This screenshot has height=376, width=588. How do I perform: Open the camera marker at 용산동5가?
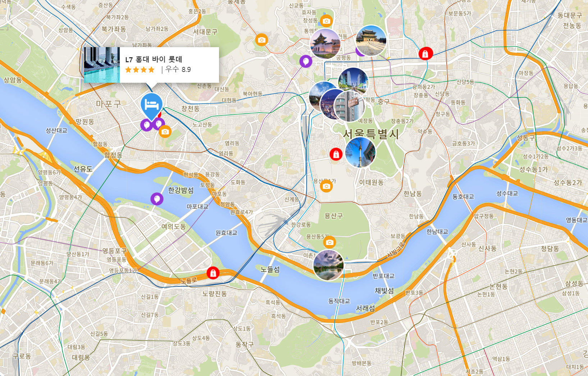tap(329, 242)
